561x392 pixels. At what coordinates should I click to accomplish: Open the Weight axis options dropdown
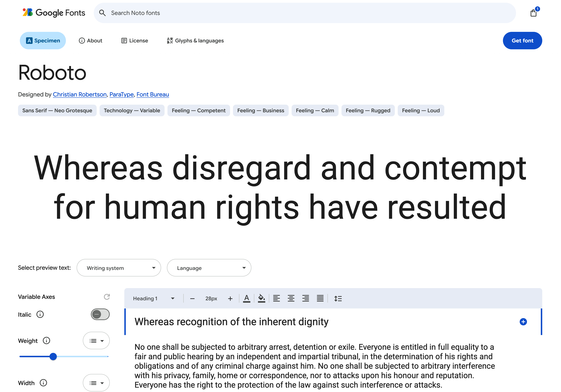tap(96, 341)
